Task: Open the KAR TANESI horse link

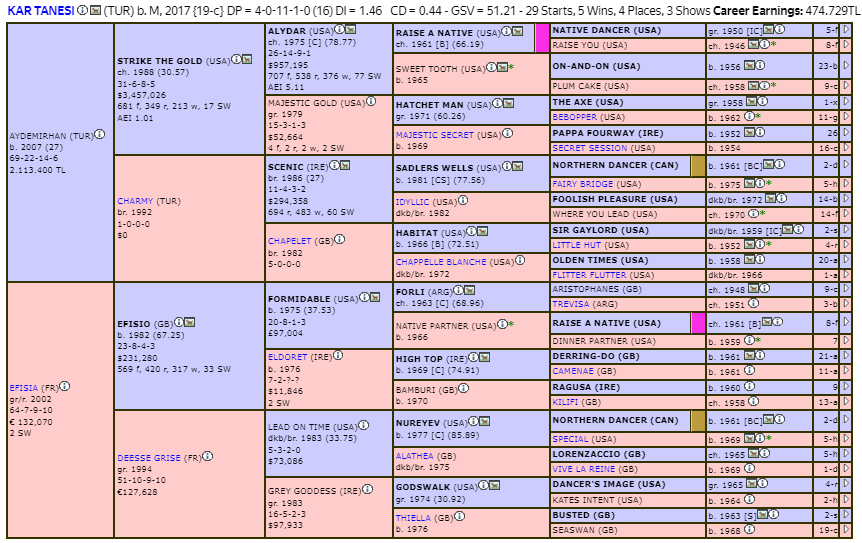Action: point(41,10)
